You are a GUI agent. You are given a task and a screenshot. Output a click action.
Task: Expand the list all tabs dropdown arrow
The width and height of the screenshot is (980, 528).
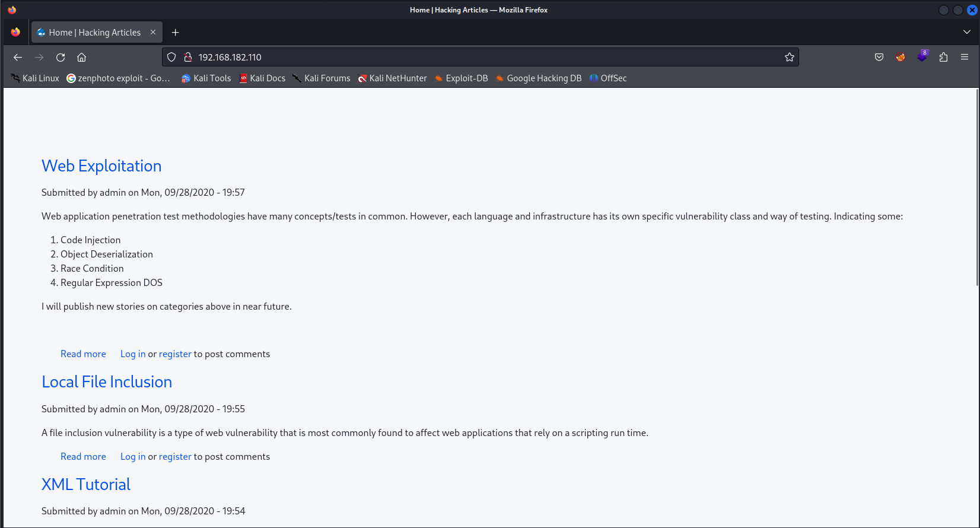tap(966, 32)
